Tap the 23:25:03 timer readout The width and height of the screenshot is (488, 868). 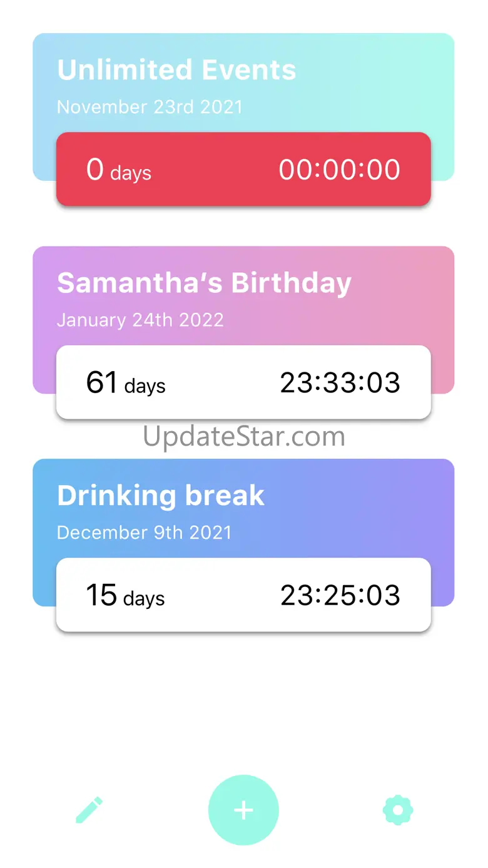click(340, 595)
